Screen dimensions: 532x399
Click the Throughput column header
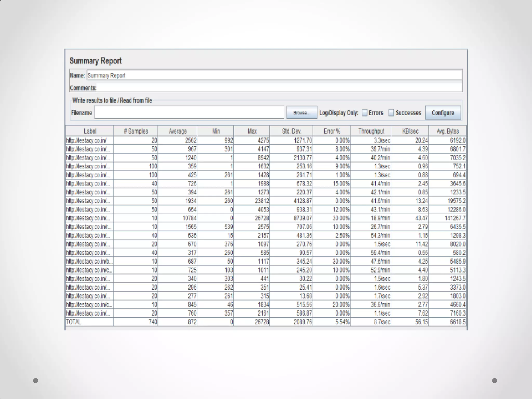(x=371, y=131)
